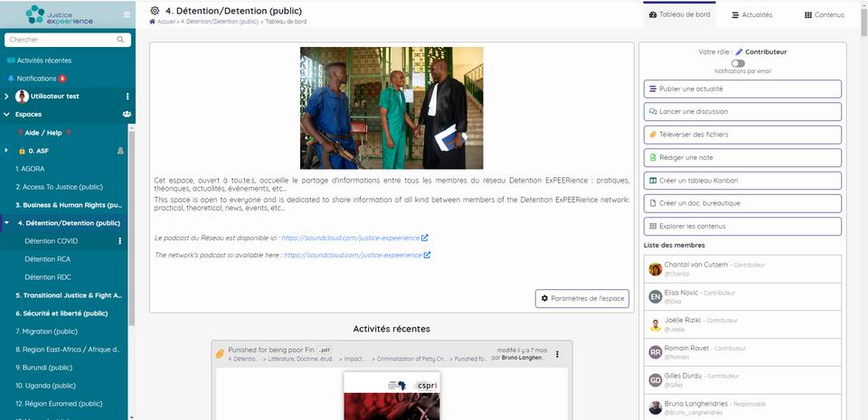
Task: Open the cspri PDF preview thumbnail
Action: pos(392,396)
